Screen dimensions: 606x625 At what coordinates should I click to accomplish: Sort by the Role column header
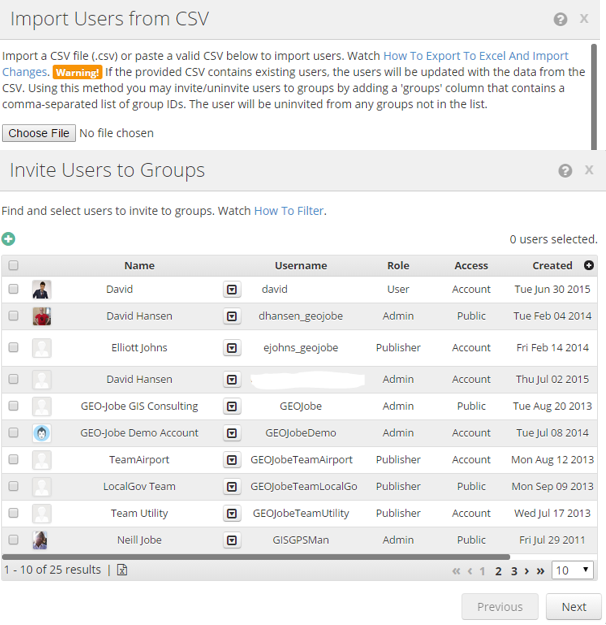tap(398, 266)
